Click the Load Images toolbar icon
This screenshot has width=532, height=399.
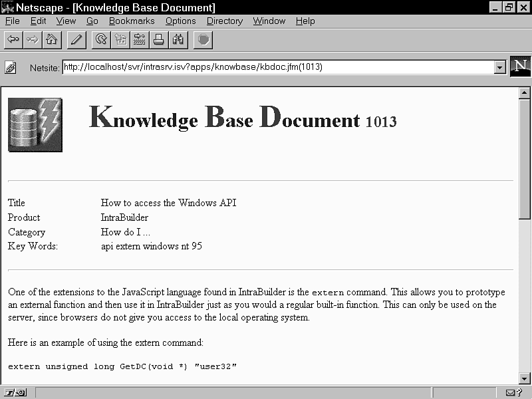pyautogui.click(x=120, y=40)
